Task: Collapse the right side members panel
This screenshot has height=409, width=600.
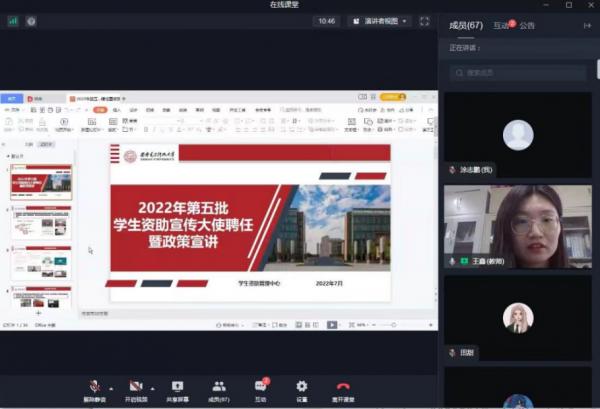Action: [x=587, y=26]
